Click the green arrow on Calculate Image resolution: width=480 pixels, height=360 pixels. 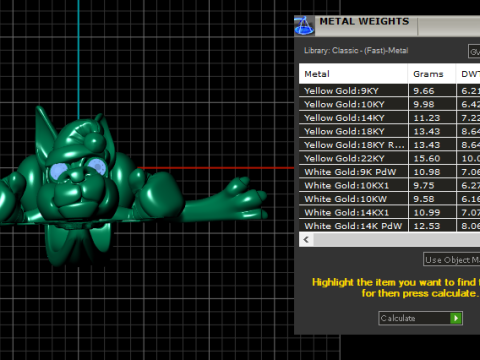coord(456,318)
